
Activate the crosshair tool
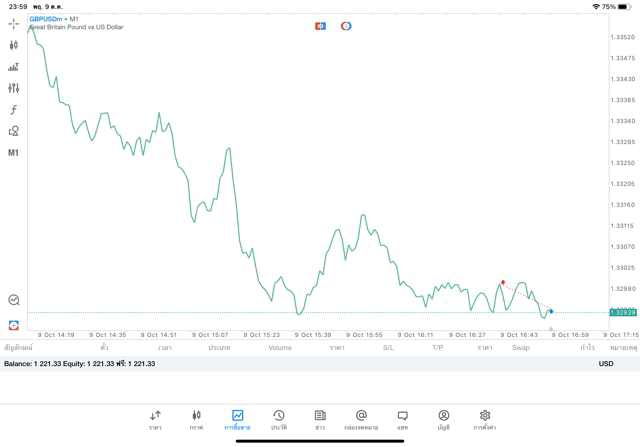tap(13, 23)
